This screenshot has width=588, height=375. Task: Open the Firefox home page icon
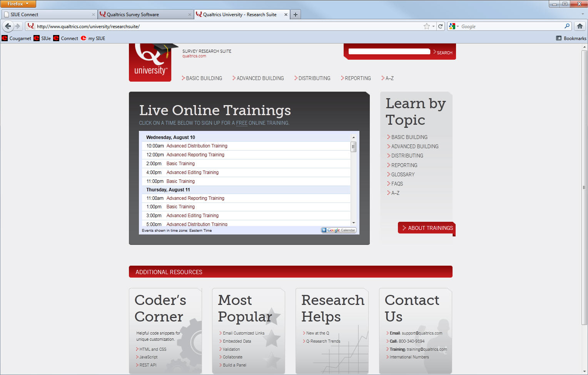(580, 26)
